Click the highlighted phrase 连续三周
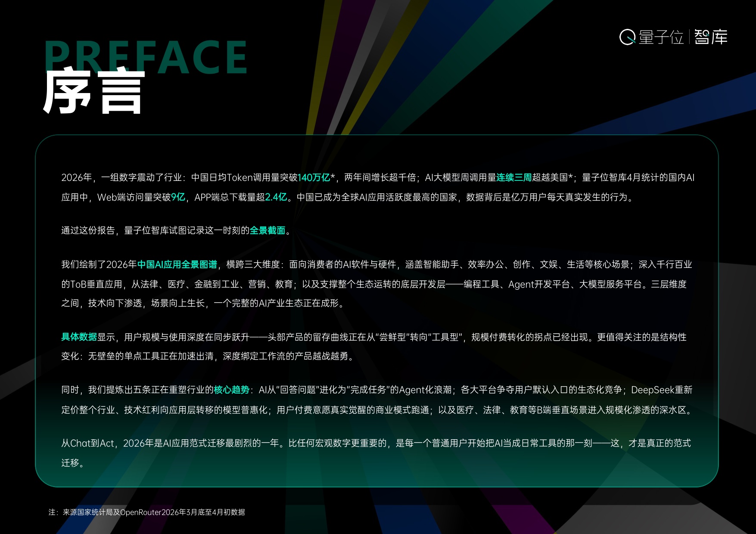 514,177
